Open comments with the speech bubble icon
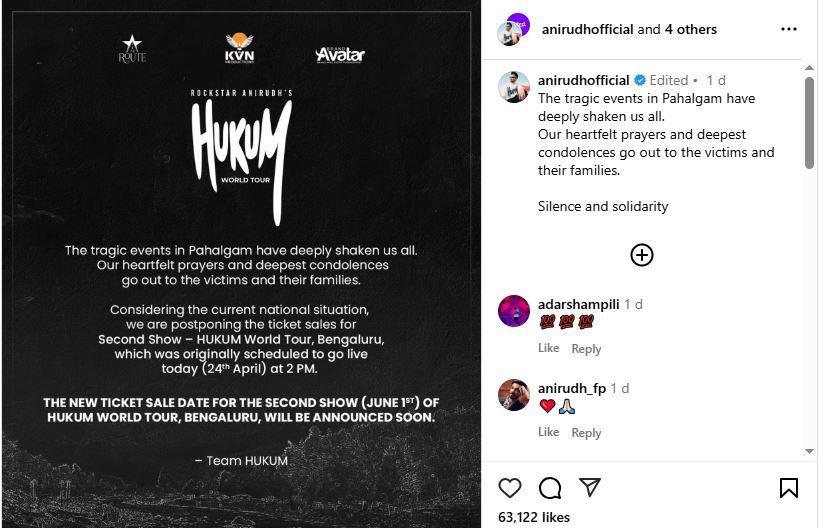Viewport: 828px width, 528px height. pos(550,488)
